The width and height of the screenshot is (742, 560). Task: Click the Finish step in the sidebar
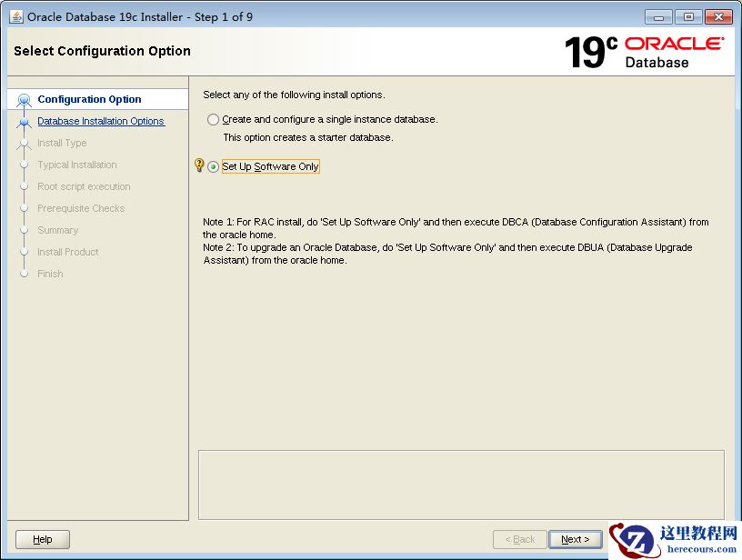[x=50, y=274]
